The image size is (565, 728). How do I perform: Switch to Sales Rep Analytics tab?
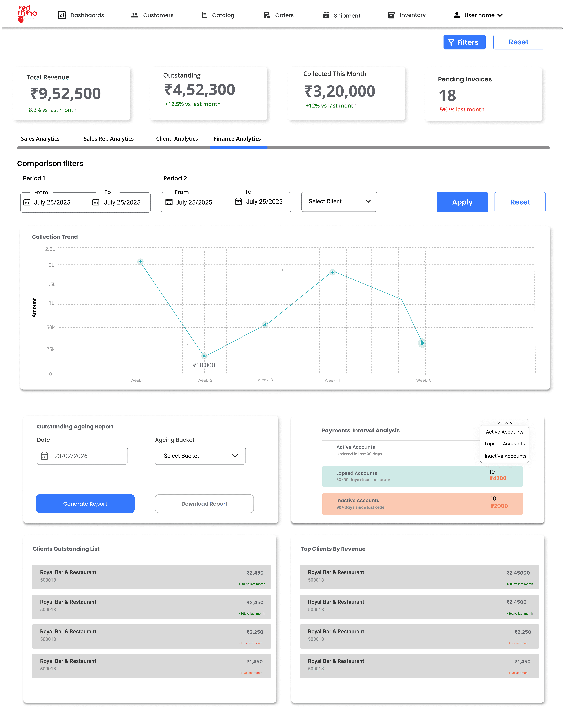point(109,139)
